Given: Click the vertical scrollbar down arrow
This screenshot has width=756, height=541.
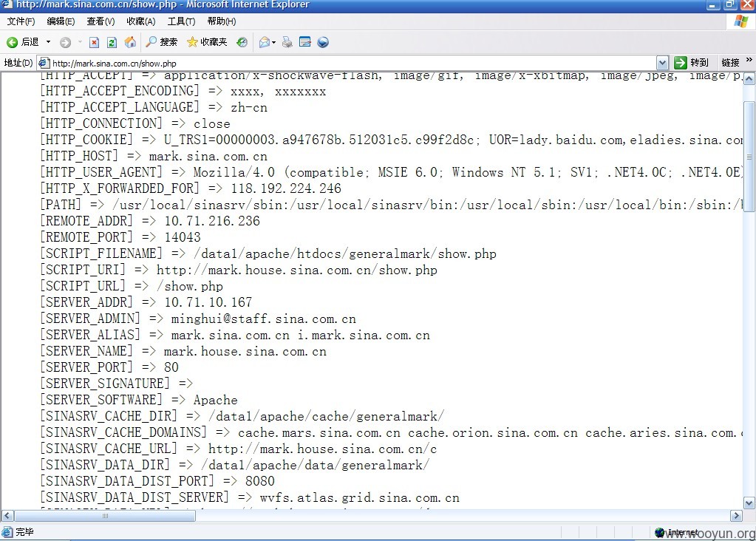Looking at the screenshot, I should [x=749, y=503].
